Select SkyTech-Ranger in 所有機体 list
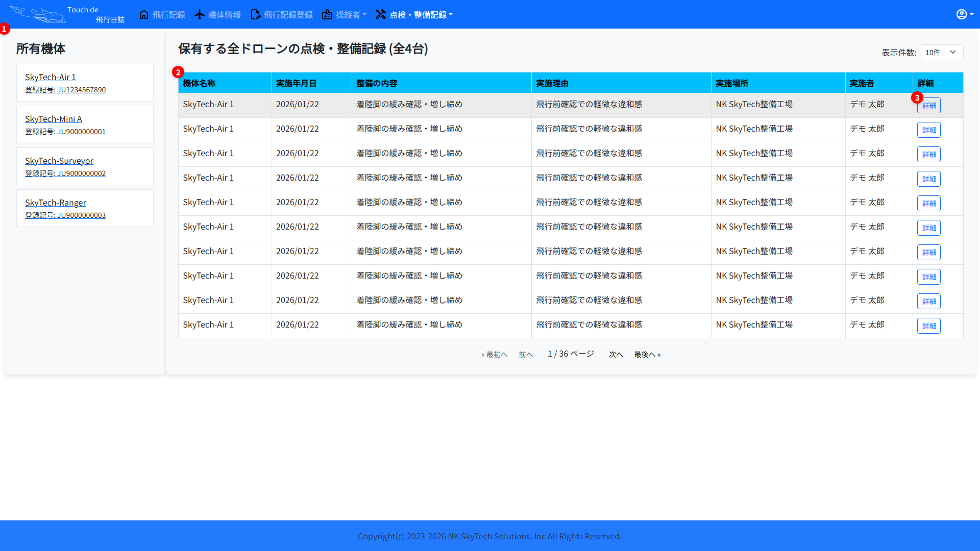The width and height of the screenshot is (980, 551). coord(55,203)
